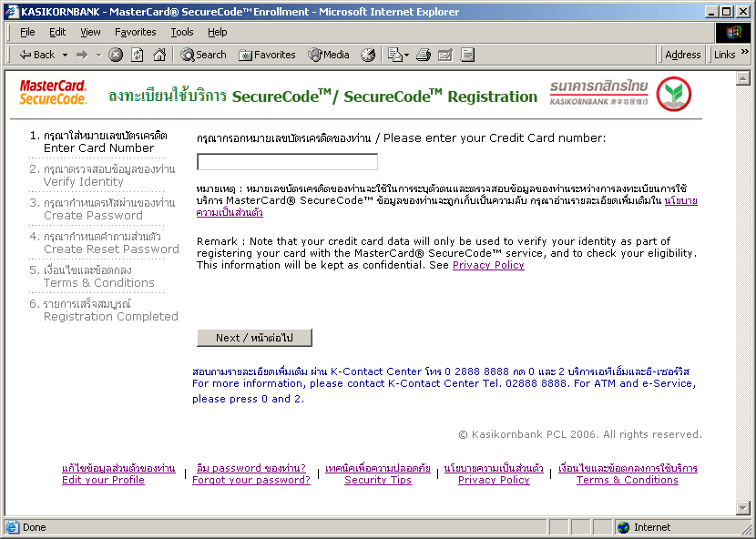Click the Edit page toolbar icon
Viewport: 756px width, 539px height.
click(445, 55)
